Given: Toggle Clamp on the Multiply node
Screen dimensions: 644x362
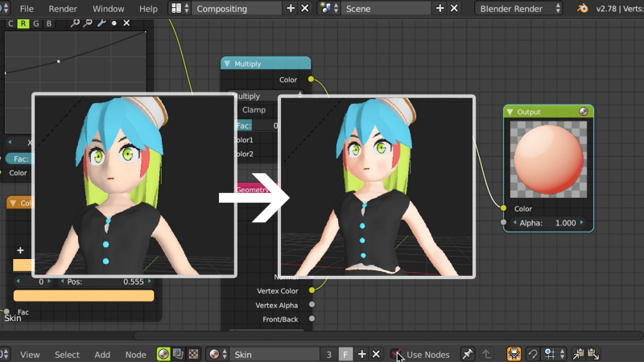Looking at the screenshot, I should tap(254, 110).
